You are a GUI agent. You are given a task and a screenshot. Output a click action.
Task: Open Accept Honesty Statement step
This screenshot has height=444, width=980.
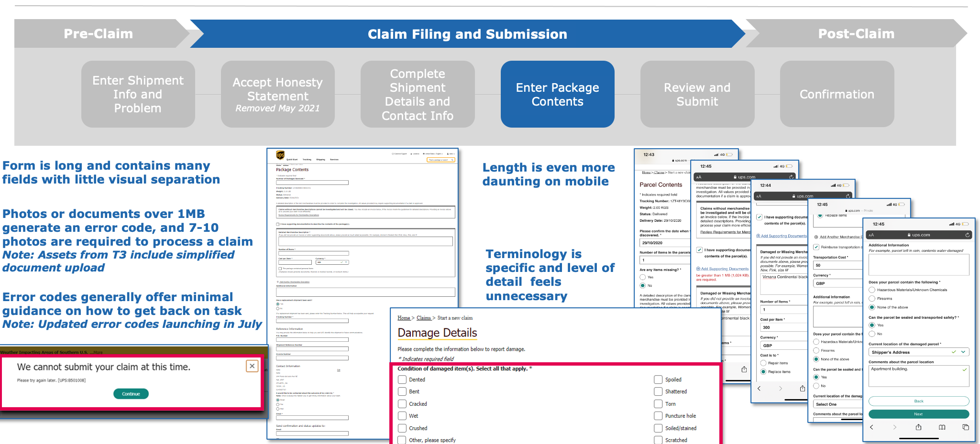[278, 94]
